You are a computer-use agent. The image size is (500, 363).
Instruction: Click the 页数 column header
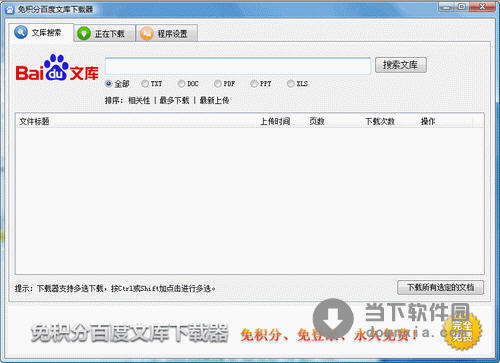(x=317, y=121)
